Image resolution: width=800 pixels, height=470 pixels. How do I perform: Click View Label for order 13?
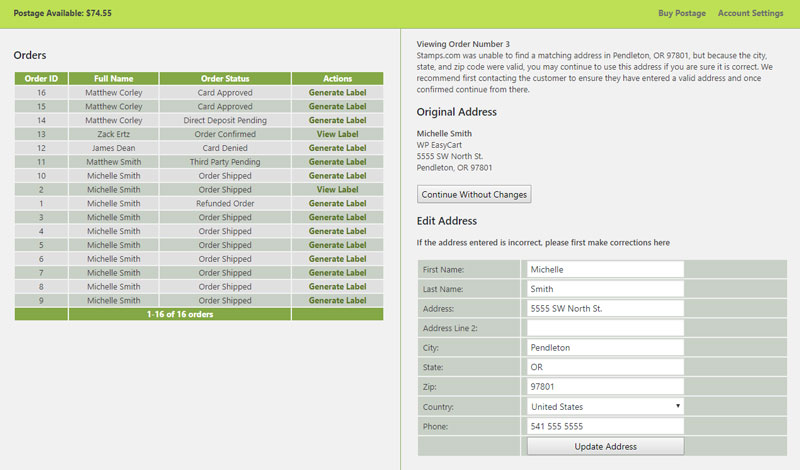click(x=337, y=134)
